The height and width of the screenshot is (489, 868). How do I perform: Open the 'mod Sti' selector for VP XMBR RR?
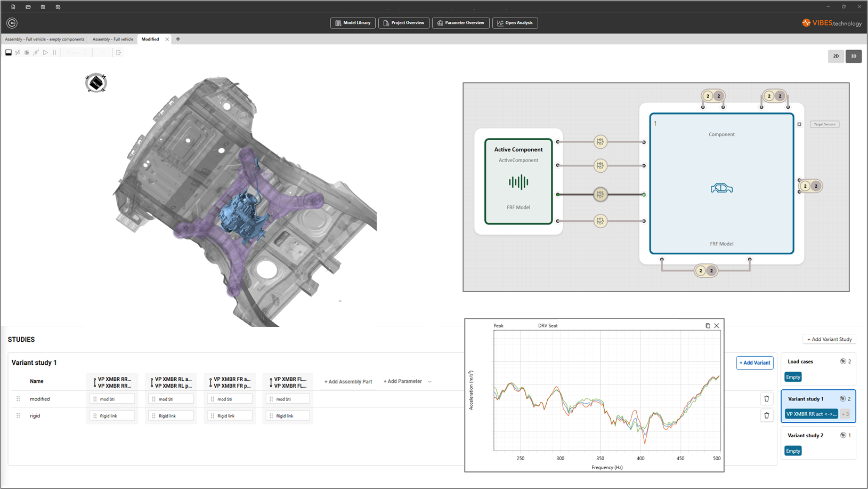click(x=112, y=399)
